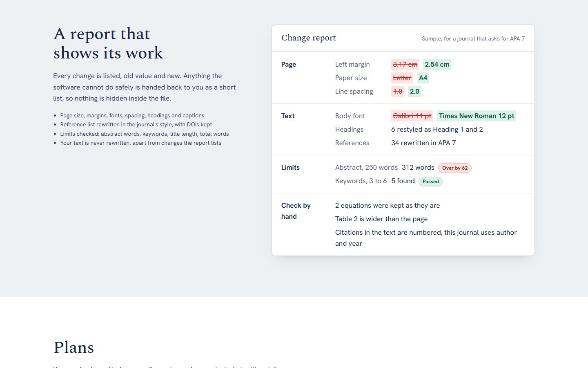The width and height of the screenshot is (588, 368).
Task: Click the '5 found' keywords result
Action: [403, 181]
